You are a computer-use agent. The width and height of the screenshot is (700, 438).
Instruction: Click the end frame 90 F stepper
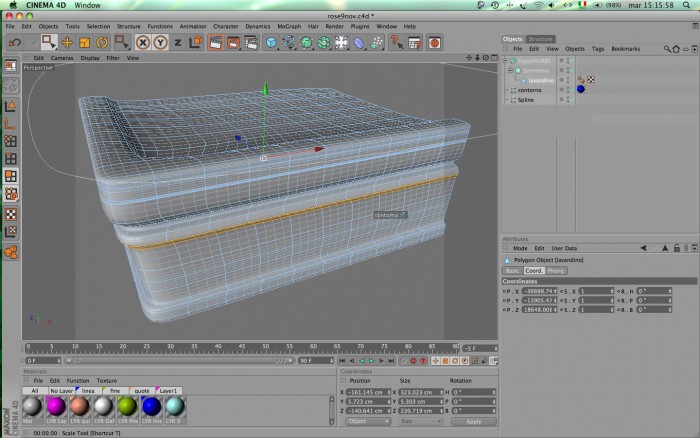[x=331, y=361]
